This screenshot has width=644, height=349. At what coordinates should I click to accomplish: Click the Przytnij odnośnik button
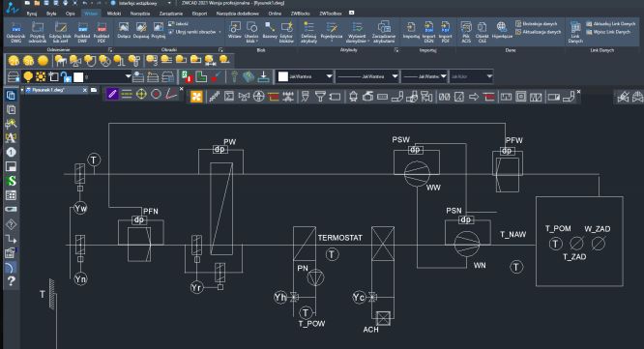38,32
